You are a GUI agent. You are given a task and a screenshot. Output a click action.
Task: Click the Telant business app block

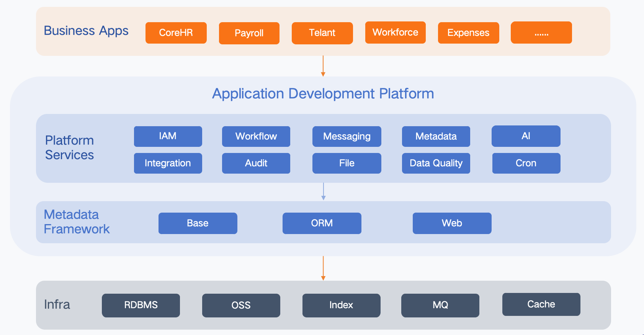(x=322, y=33)
